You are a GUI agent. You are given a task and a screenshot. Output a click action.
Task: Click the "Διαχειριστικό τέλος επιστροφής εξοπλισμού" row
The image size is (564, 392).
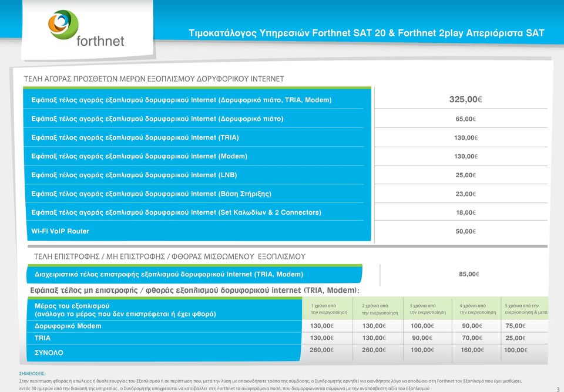coord(194,275)
